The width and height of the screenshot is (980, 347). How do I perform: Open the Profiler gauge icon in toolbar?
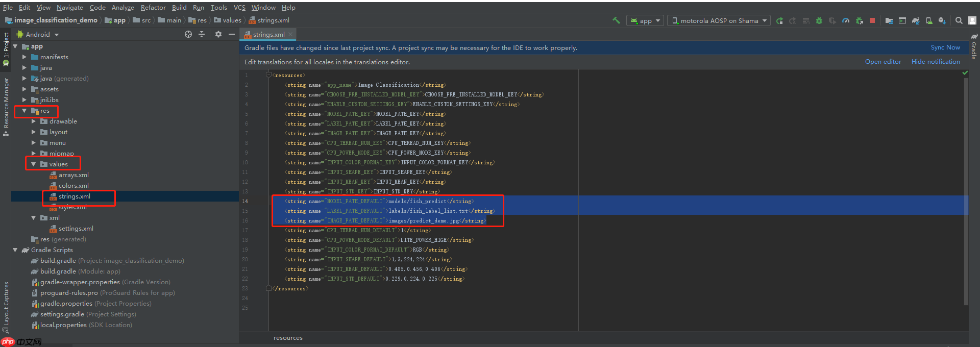pos(846,21)
